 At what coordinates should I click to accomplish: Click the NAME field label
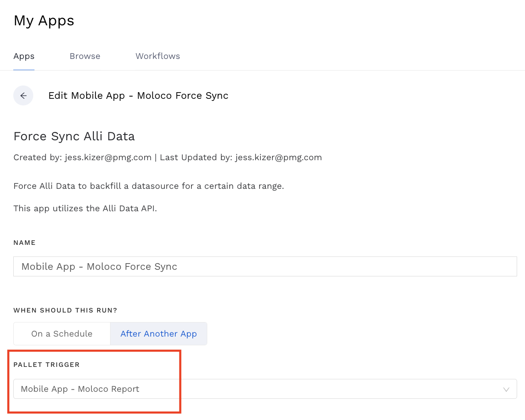[x=25, y=243]
